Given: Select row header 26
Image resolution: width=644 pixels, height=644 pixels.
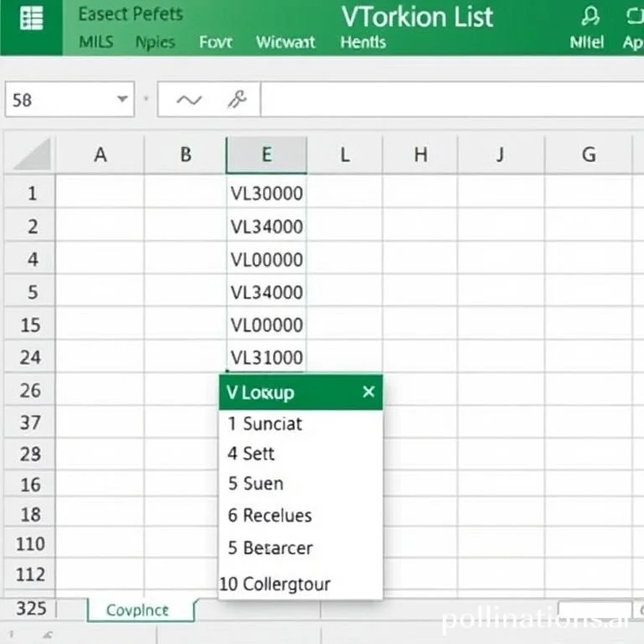Looking at the screenshot, I should tap(29, 390).
